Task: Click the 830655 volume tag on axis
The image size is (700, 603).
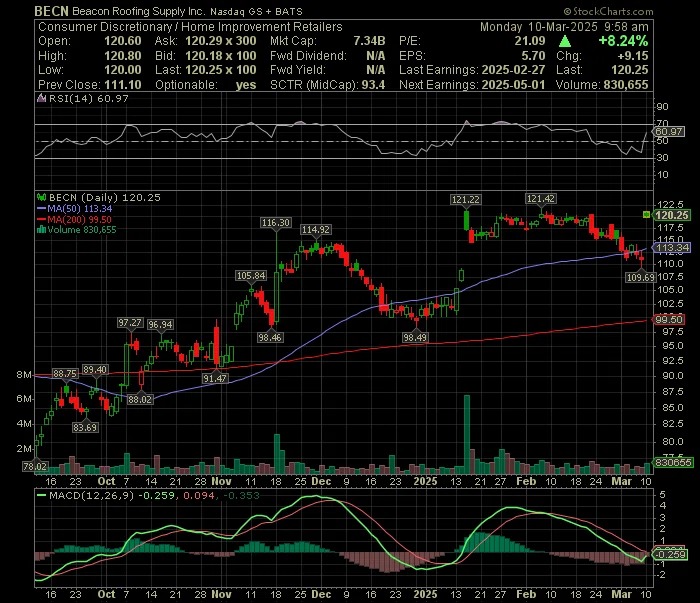Action: 673,462
